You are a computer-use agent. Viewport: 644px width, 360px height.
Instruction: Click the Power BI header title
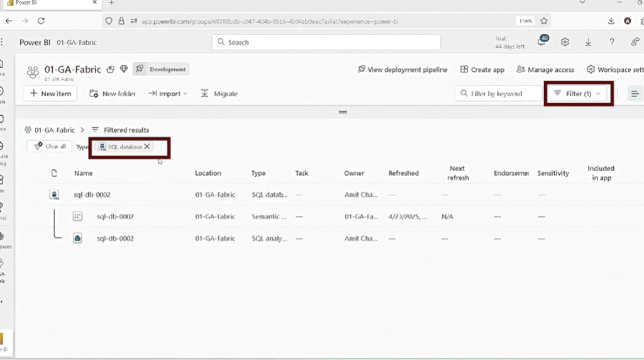pyautogui.click(x=35, y=42)
